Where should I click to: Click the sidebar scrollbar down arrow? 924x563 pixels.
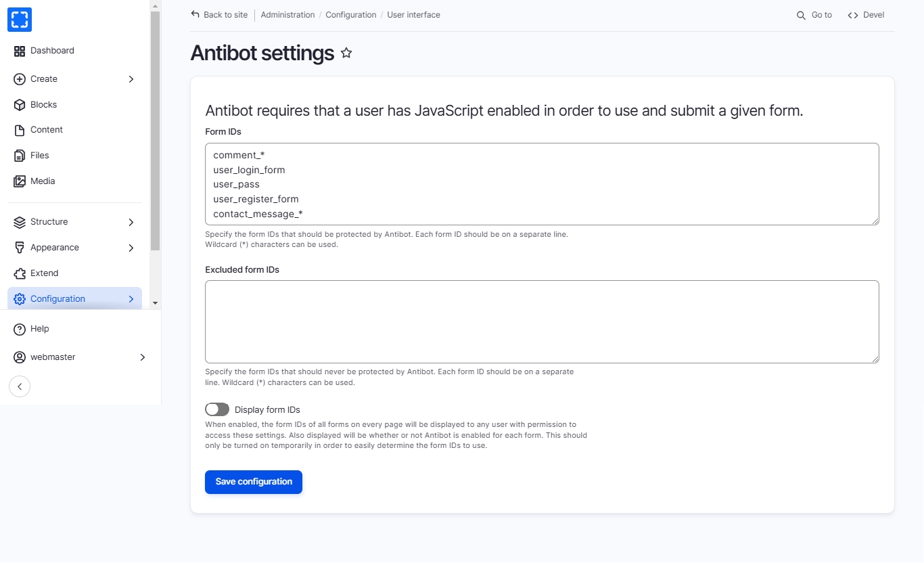(x=155, y=303)
